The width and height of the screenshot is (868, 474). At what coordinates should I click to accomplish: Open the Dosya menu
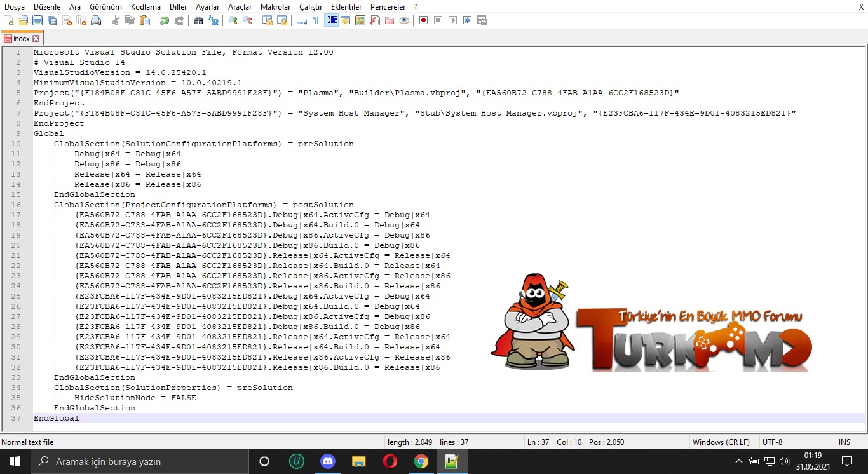pos(15,6)
